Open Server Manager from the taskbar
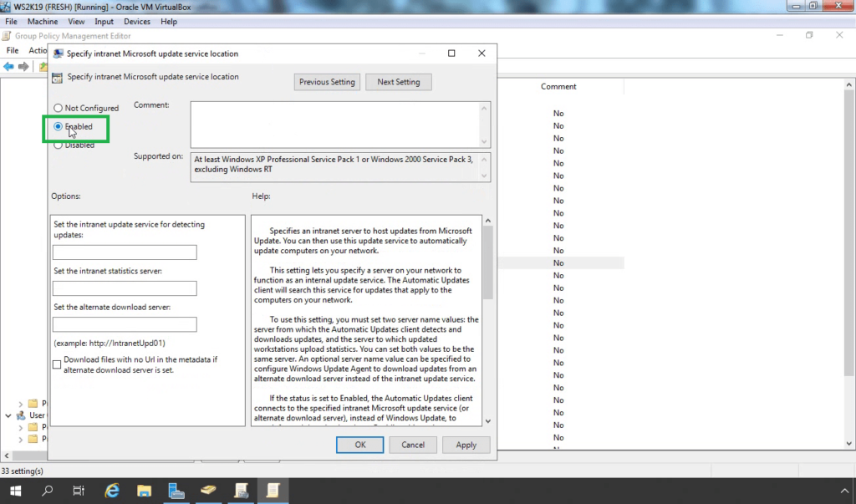The width and height of the screenshot is (856, 504). pos(176,491)
